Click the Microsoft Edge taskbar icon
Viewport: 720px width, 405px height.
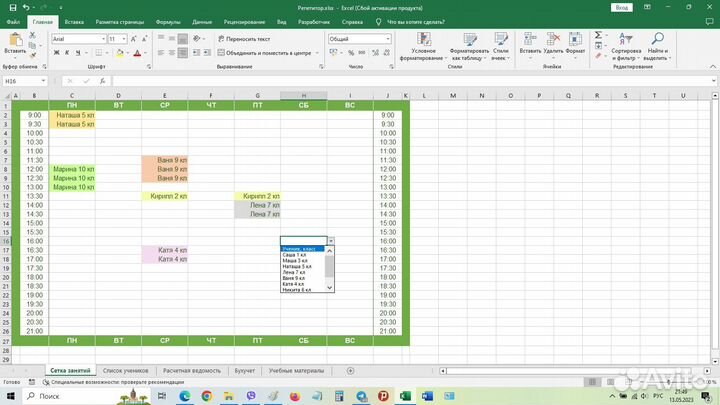[185, 396]
